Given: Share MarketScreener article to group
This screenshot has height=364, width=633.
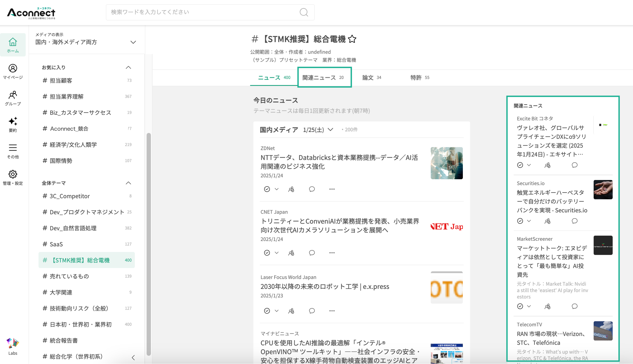Looking at the screenshot, I should 547,306.
